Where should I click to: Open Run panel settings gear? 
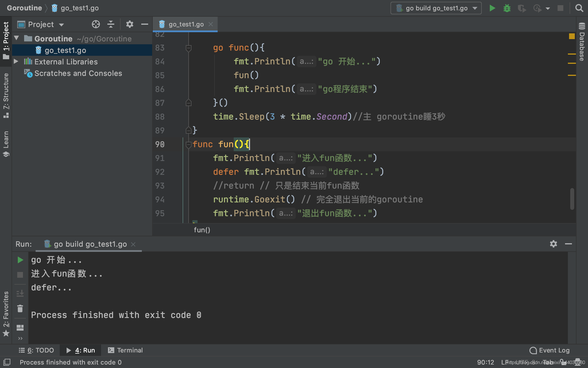554,244
